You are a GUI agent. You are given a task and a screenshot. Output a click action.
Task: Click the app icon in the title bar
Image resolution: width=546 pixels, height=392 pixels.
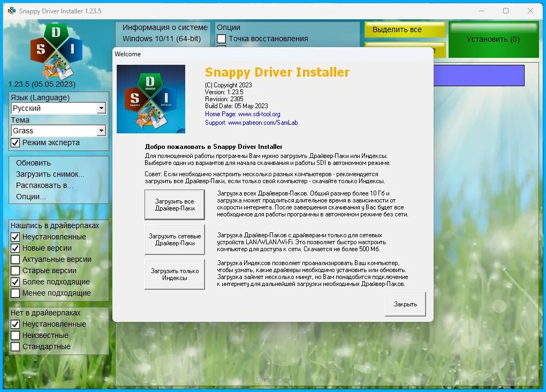point(12,11)
